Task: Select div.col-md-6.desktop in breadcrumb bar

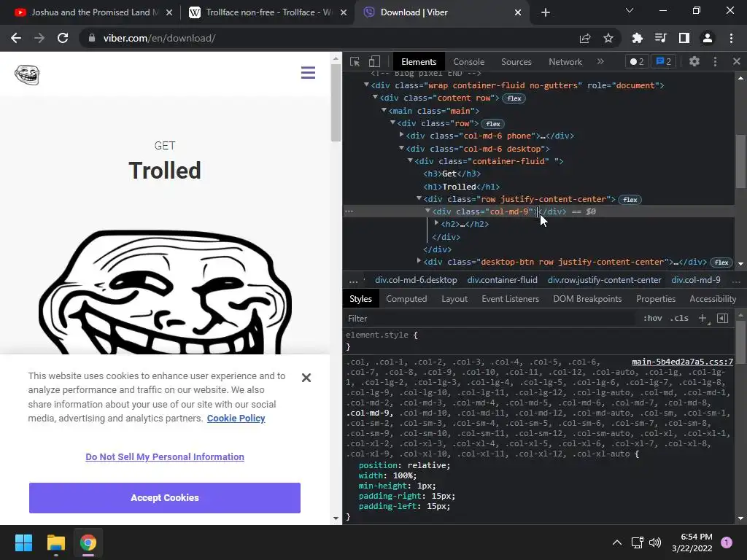Action: click(416, 280)
